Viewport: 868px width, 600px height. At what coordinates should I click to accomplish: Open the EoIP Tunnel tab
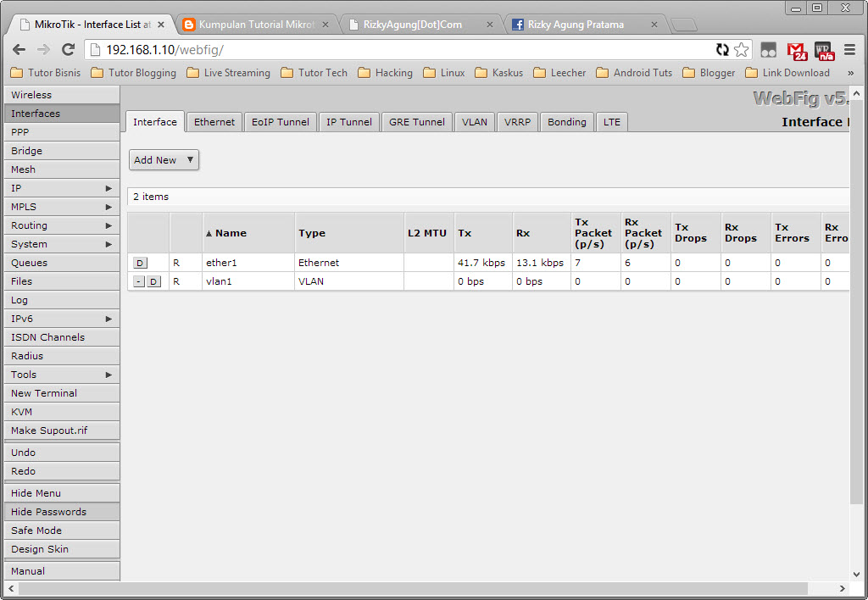point(281,122)
